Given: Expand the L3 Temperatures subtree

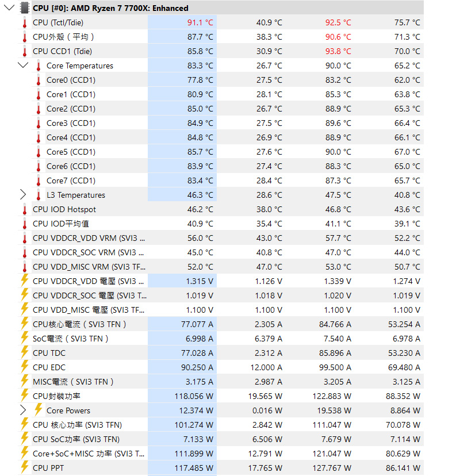Looking at the screenshot, I should (x=23, y=194).
